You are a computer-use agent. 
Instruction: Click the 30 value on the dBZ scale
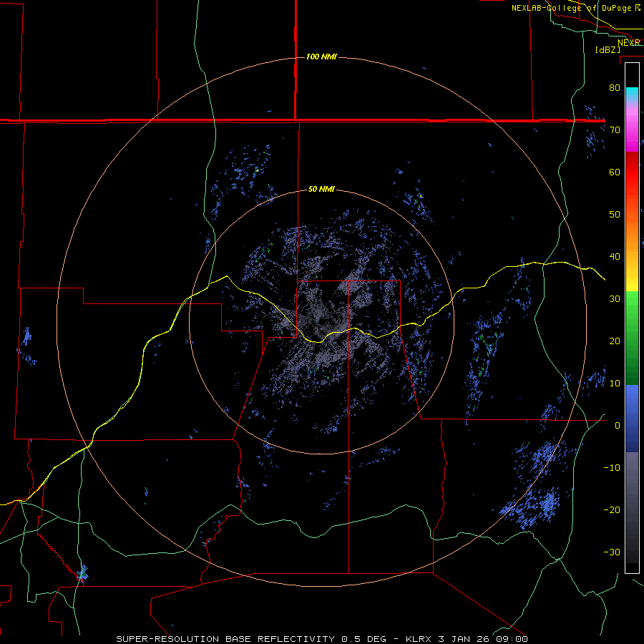615,298
